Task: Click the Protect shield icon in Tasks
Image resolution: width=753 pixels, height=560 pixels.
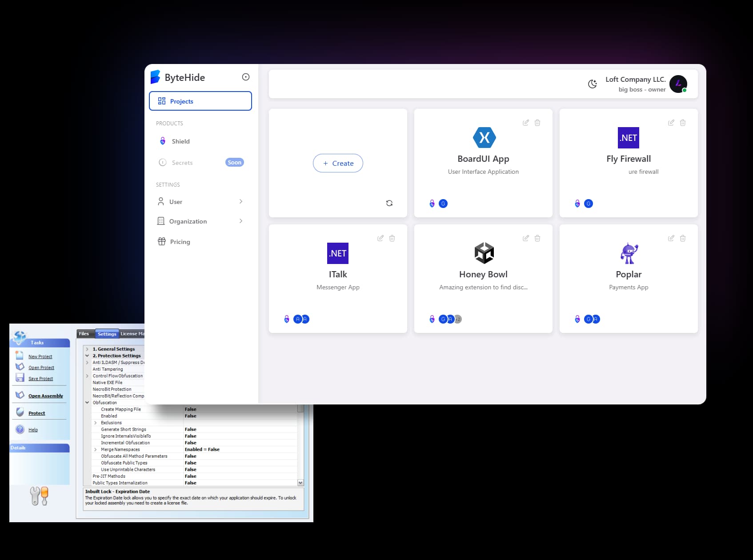Action: (x=20, y=412)
